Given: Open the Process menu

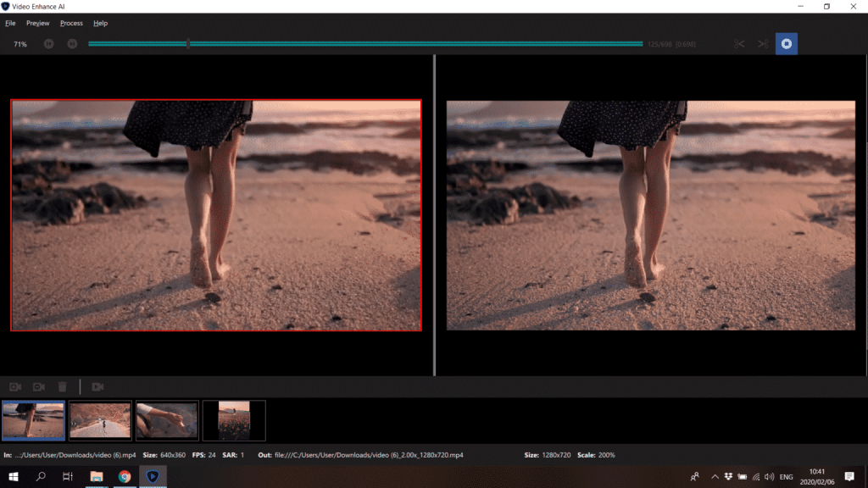Looking at the screenshot, I should 70,23.
